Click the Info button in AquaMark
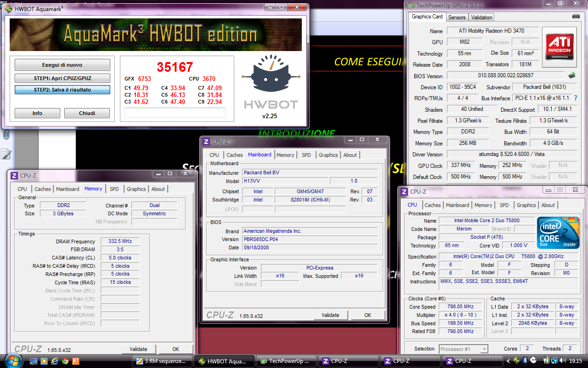588x368 pixels. [37, 113]
